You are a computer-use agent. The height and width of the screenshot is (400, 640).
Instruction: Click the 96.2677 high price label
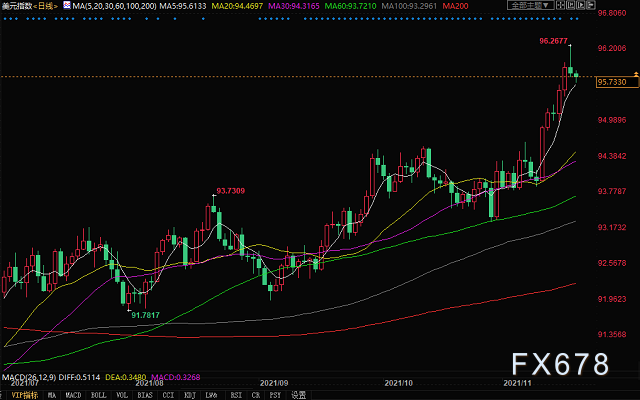[x=553, y=41]
